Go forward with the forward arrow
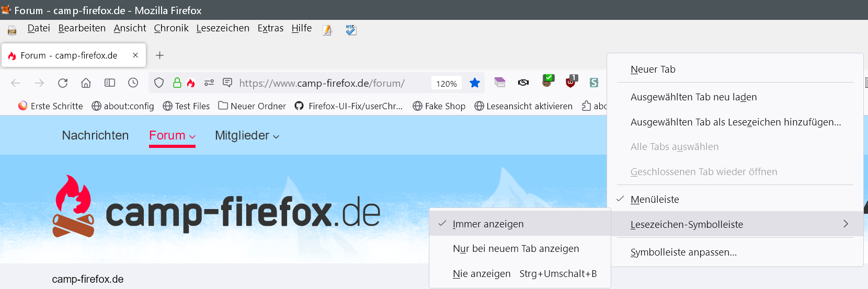Viewport: 868px width, 289px height. point(39,83)
